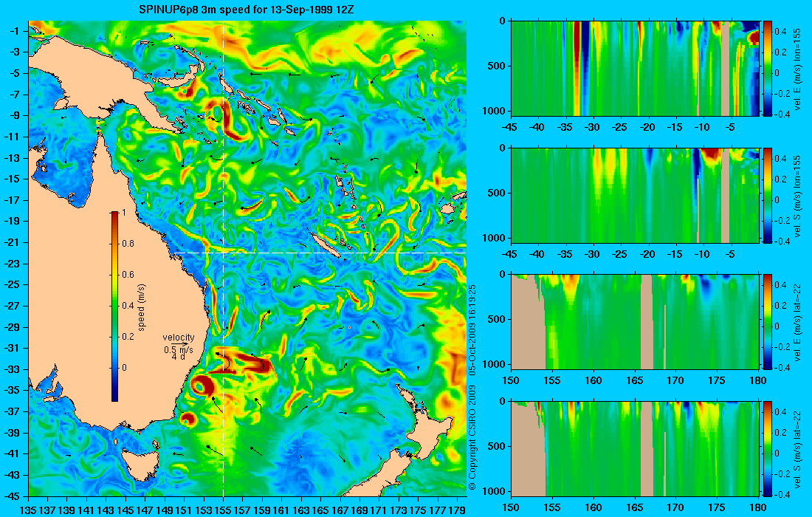
Task: Click the "velocity" legend label on Australia
Action: click(178, 338)
